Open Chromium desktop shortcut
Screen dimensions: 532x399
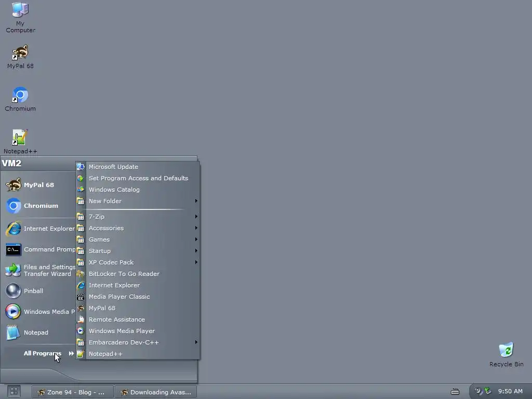click(20, 99)
